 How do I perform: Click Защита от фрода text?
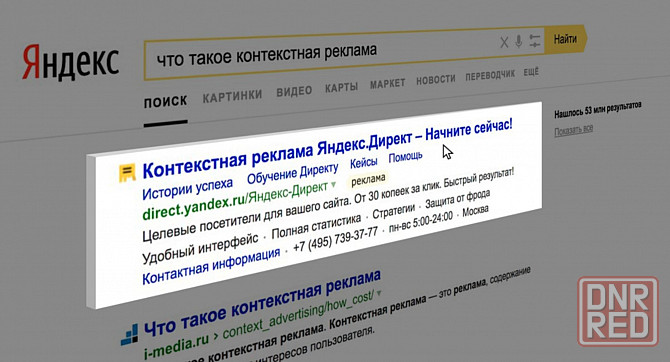(458, 199)
